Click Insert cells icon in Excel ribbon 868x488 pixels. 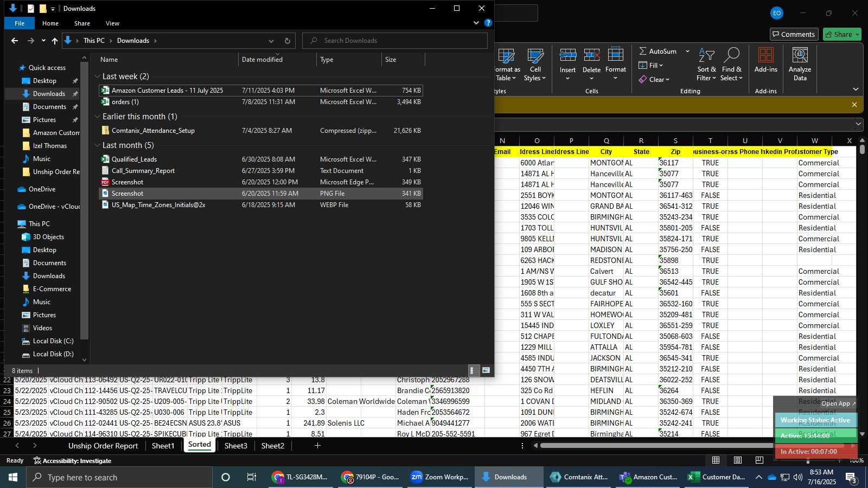[568, 55]
